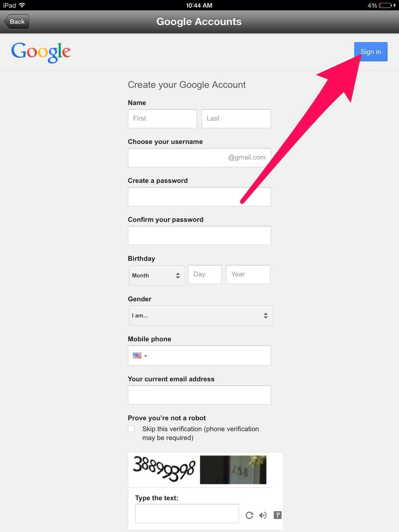Click the Confirm your password field
Image resolution: width=399 pixels, height=532 pixels.
click(x=199, y=236)
